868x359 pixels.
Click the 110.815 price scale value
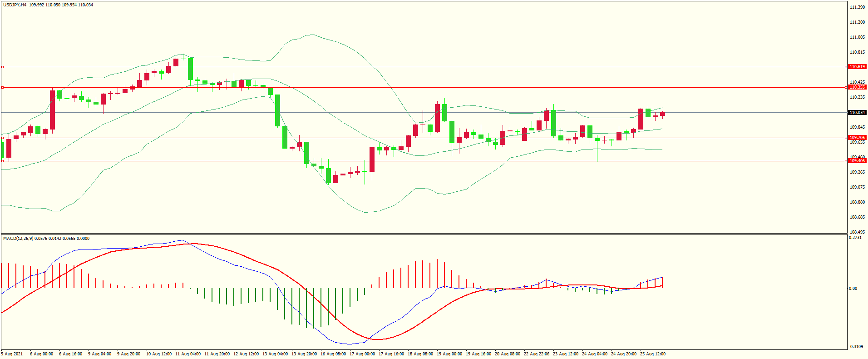857,52
